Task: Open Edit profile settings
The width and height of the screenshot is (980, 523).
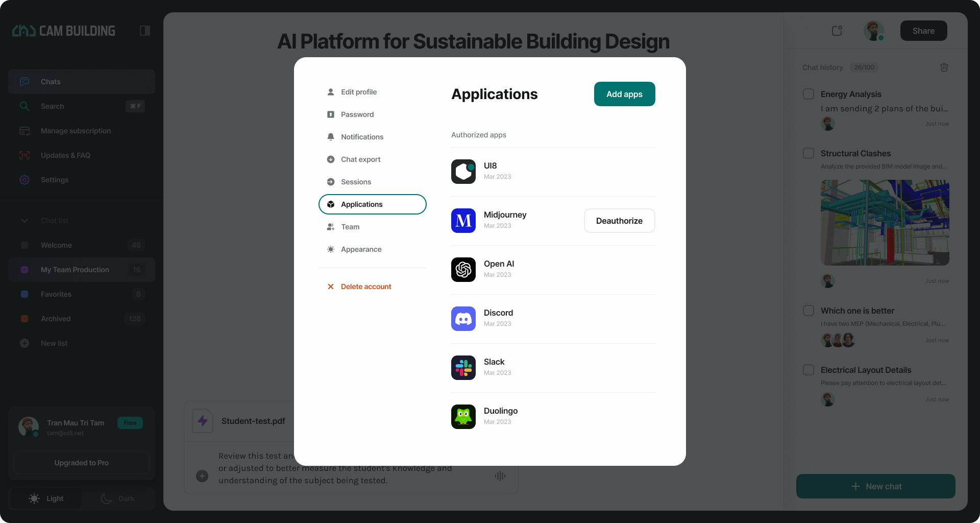Action: pyautogui.click(x=373, y=92)
